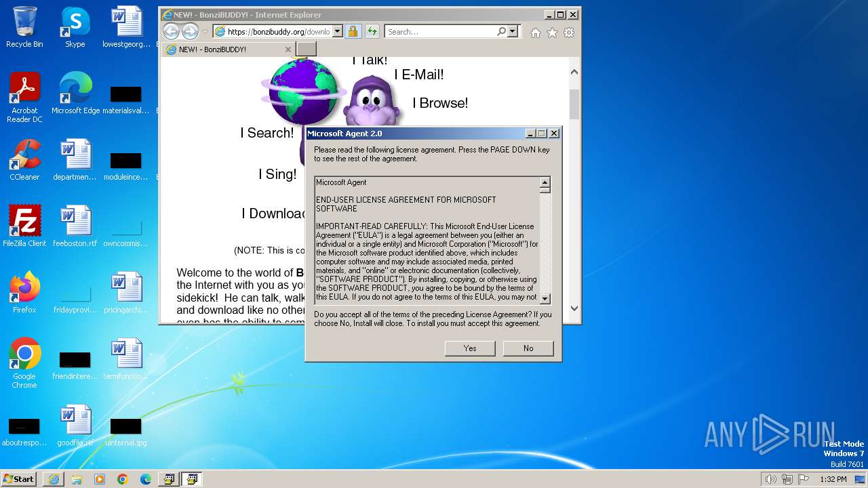Click the Refresh icon next to address bar
The image size is (868, 488).
[x=372, y=31]
